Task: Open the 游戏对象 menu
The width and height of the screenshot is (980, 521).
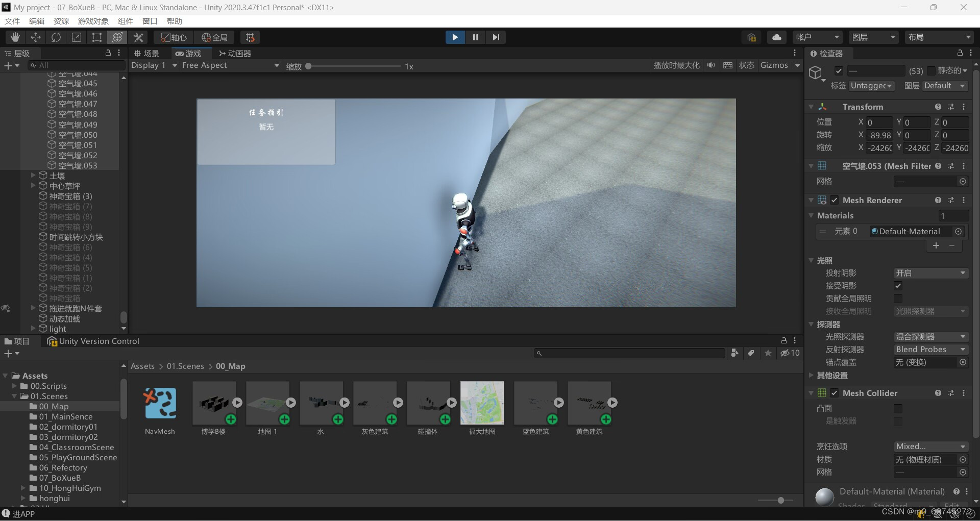Action: pyautogui.click(x=93, y=21)
